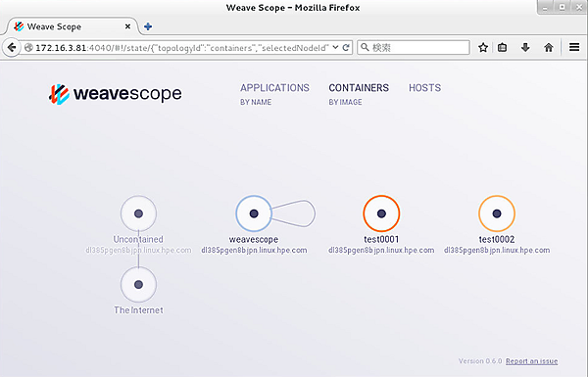Screen dimensions: 588x377
Task: Go to the Firefox home page icon
Action: [549, 48]
